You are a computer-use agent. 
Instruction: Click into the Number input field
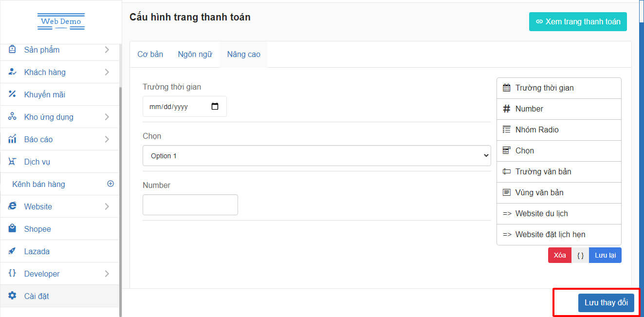point(190,205)
